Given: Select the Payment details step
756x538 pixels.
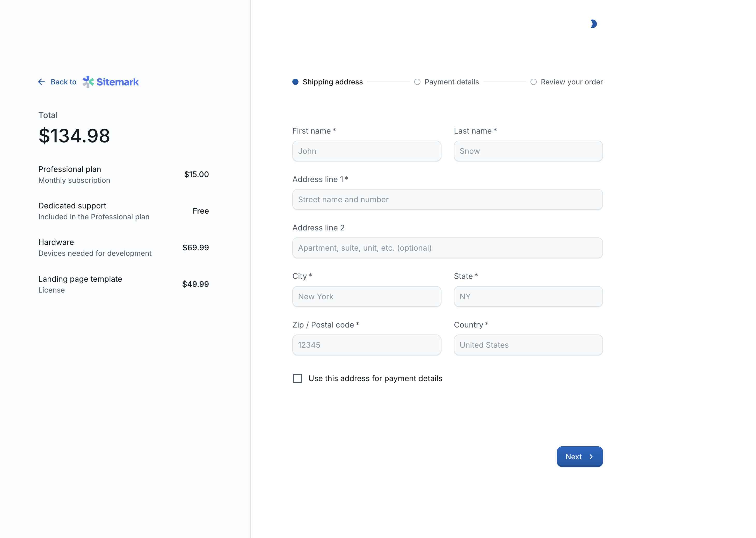Looking at the screenshot, I should (452, 82).
